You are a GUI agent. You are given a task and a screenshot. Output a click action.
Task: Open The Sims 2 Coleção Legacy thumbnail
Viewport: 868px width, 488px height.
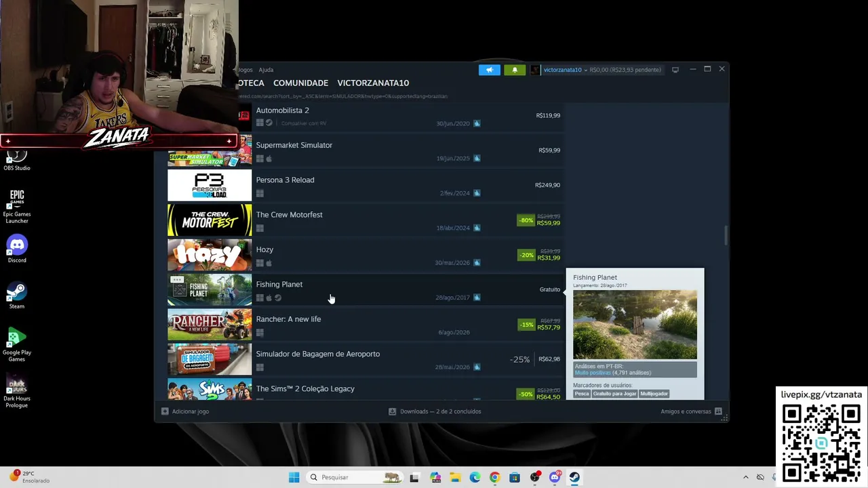click(210, 389)
